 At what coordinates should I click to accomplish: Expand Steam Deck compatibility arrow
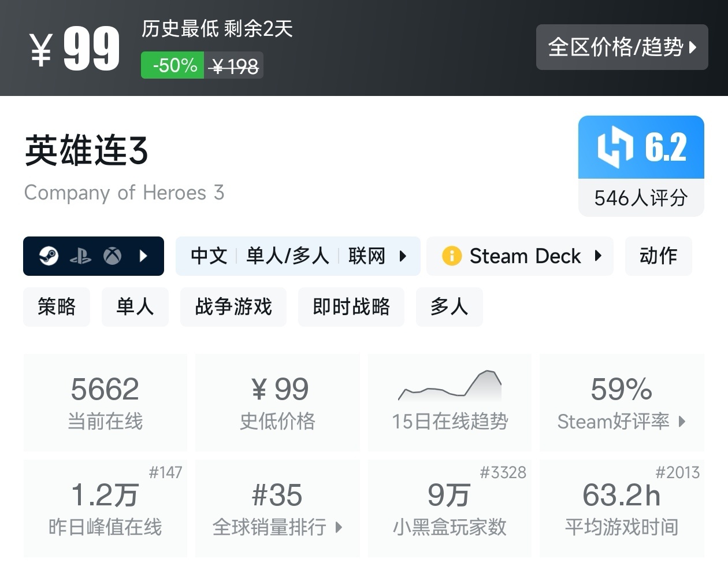click(598, 256)
